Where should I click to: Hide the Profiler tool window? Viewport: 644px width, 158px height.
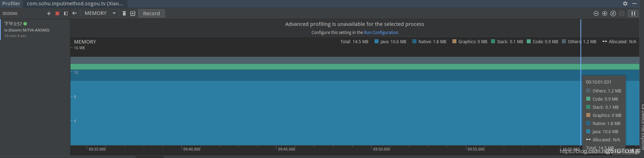634,3
